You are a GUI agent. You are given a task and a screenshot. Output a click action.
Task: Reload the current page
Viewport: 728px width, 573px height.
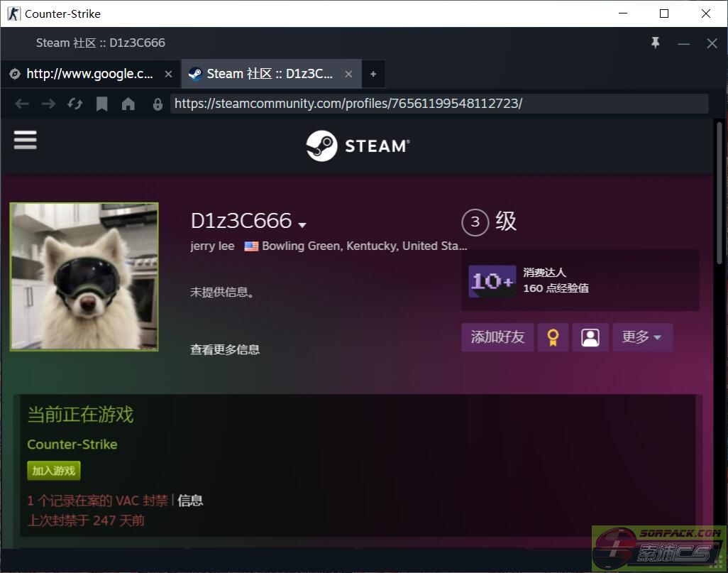tap(75, 104)
